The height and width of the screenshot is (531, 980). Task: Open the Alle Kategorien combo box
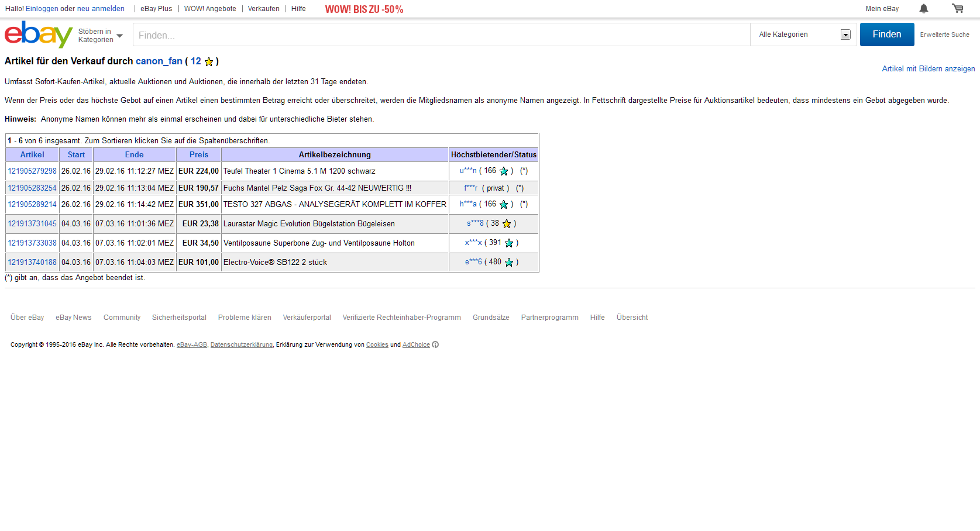(x=804, y=35)
